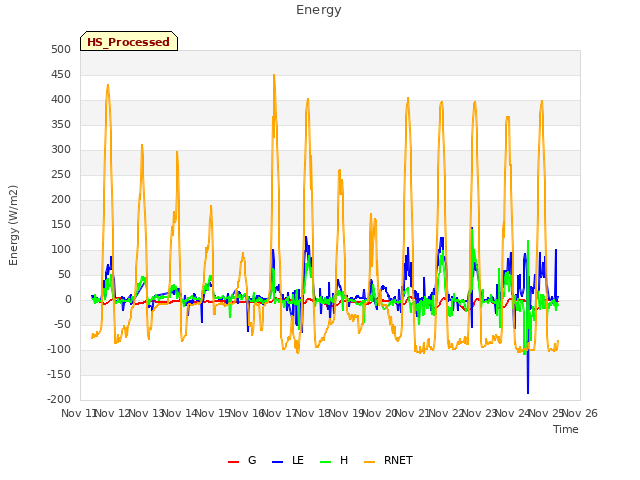Click the green H legend swatch
Image resolution: width=640 pixels, height=480 pixels.
(326, 462)
